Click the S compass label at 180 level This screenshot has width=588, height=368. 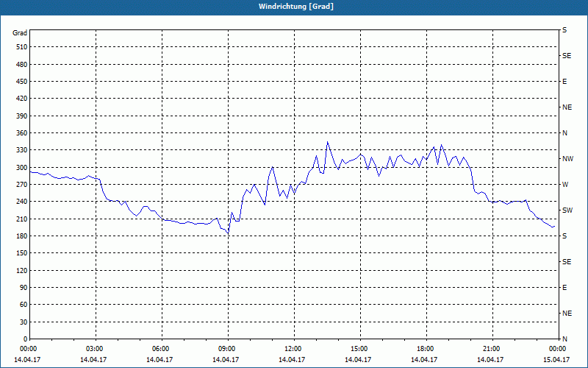564,236
